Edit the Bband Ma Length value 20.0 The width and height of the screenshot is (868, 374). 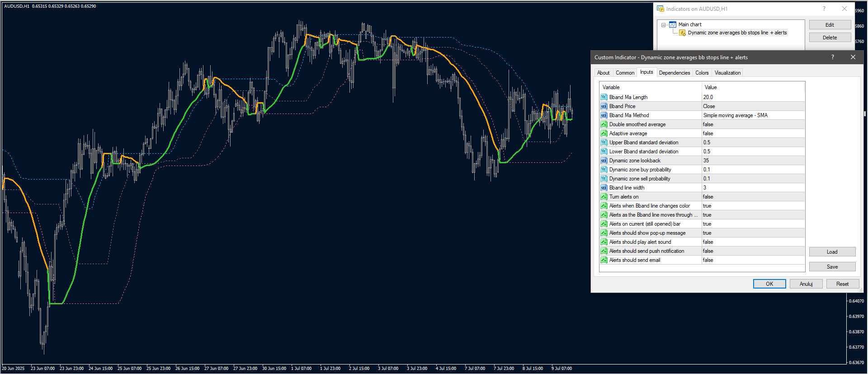tap(753, 97)
